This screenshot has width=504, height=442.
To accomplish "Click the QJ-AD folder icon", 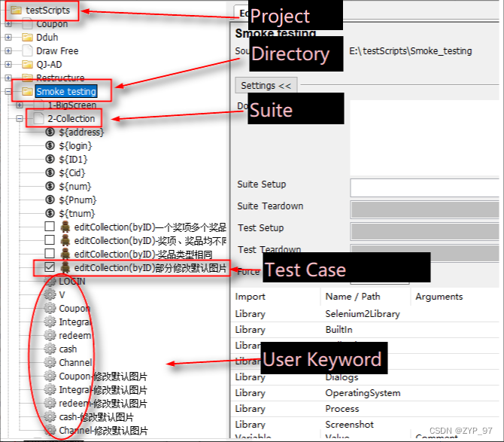I will (27, 64).
